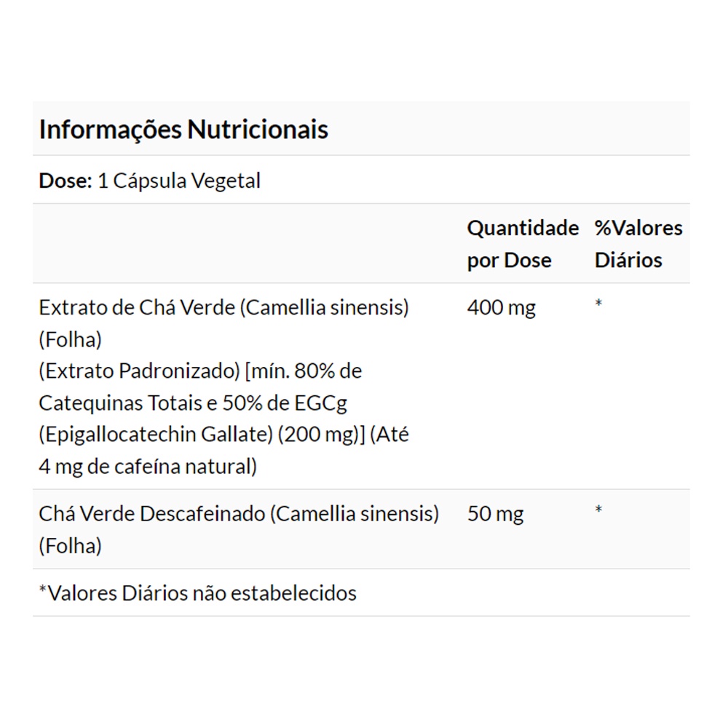This screenshot has height=728, width=728.
Task: Click the "mín. 80% de" text
Action: 304,371
